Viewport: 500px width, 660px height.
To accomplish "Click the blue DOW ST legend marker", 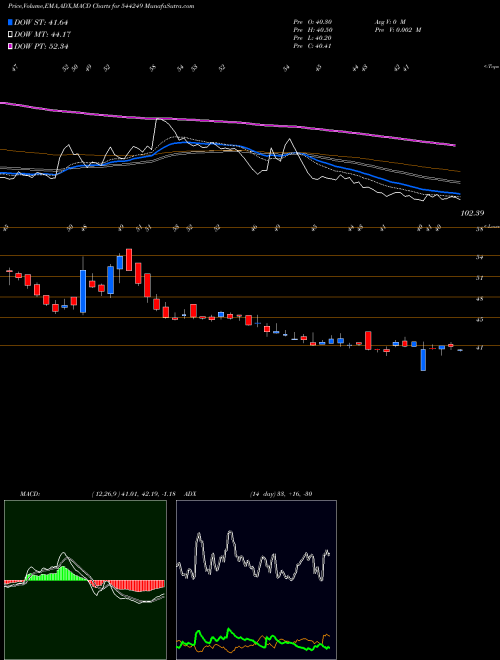I will click(x=11, y=22).
